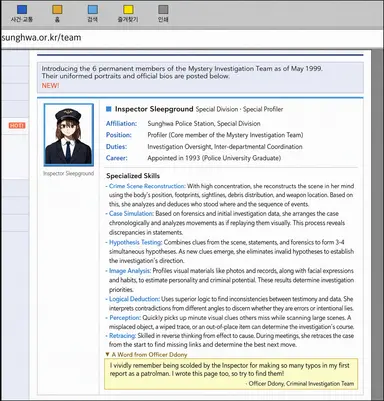
Task: Click 'Special Division · Special Profiler' subtitle
Action: point(239,109)
